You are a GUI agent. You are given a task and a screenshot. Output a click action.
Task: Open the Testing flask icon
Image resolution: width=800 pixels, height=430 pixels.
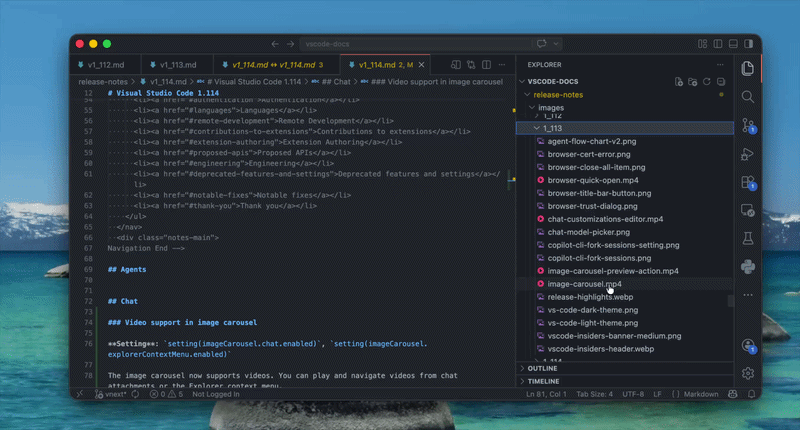click(x=747, y=238)
